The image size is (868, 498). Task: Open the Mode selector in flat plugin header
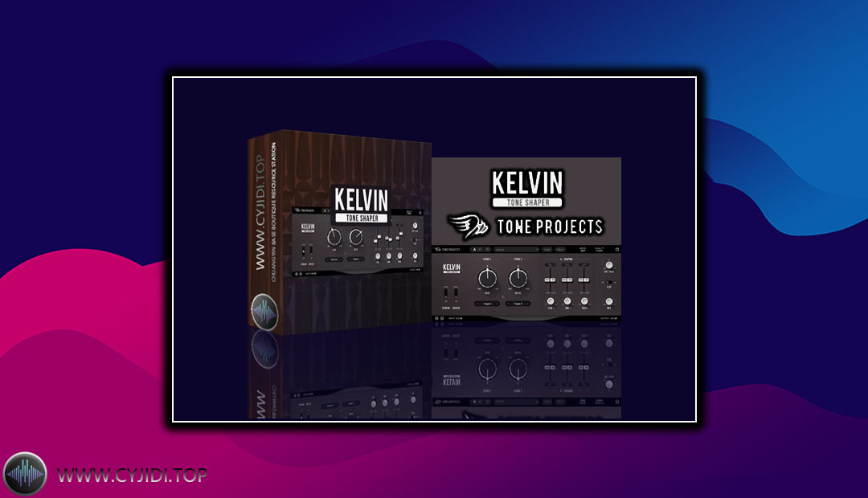583,250
